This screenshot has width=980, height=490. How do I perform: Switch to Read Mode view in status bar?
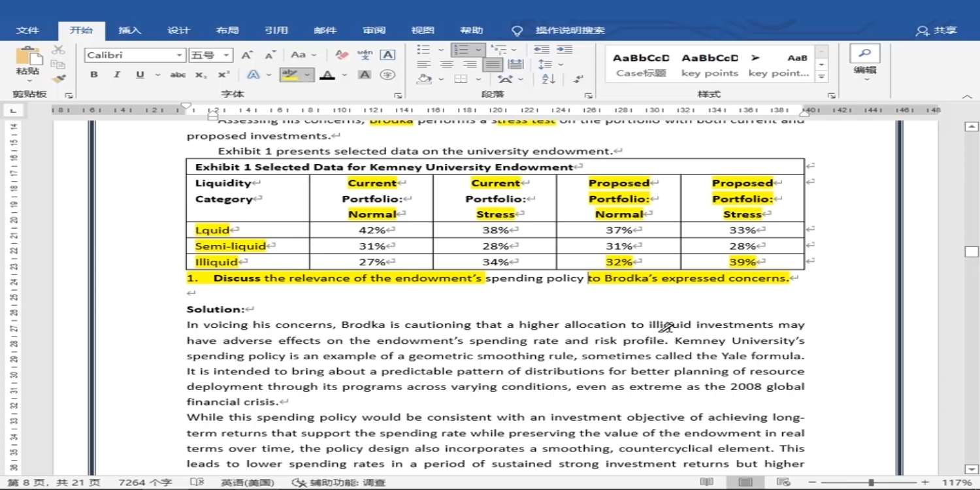pyautogui.click(x=706, y=482)
